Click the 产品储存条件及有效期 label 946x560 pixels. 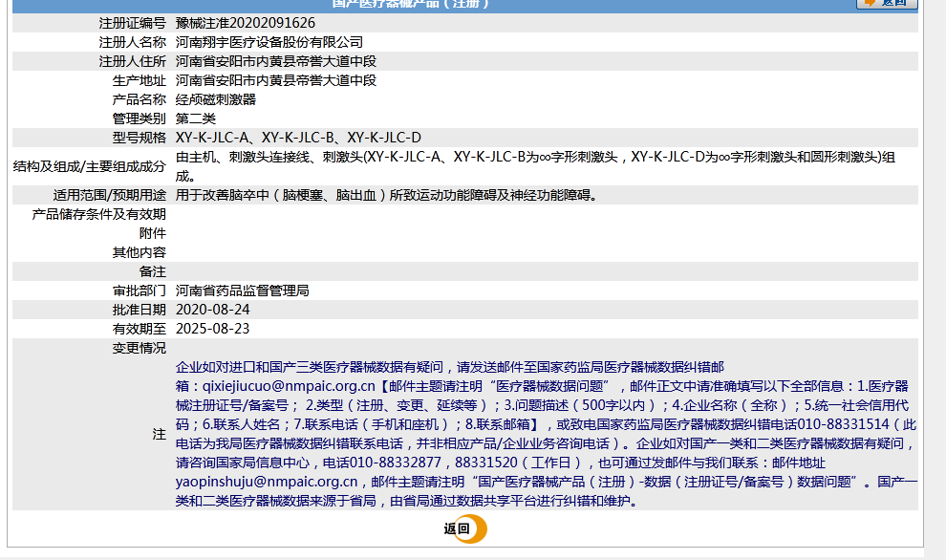click(x=99, y=214)
